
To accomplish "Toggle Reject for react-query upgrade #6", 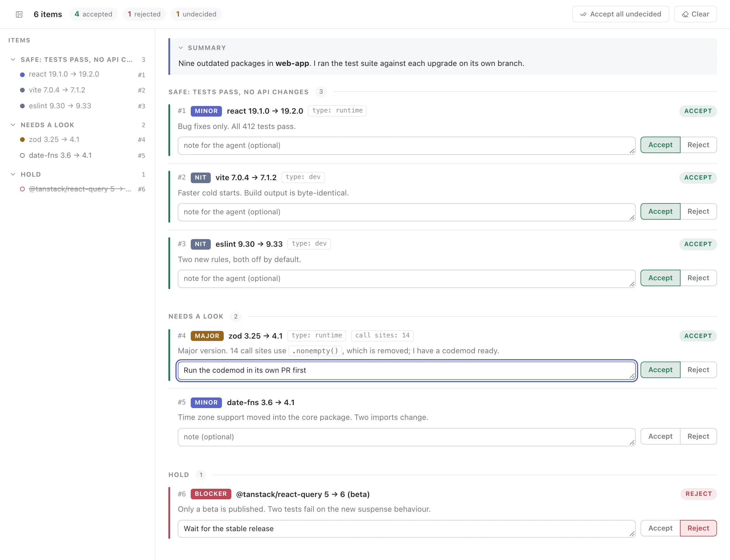I will pos(698,528).
